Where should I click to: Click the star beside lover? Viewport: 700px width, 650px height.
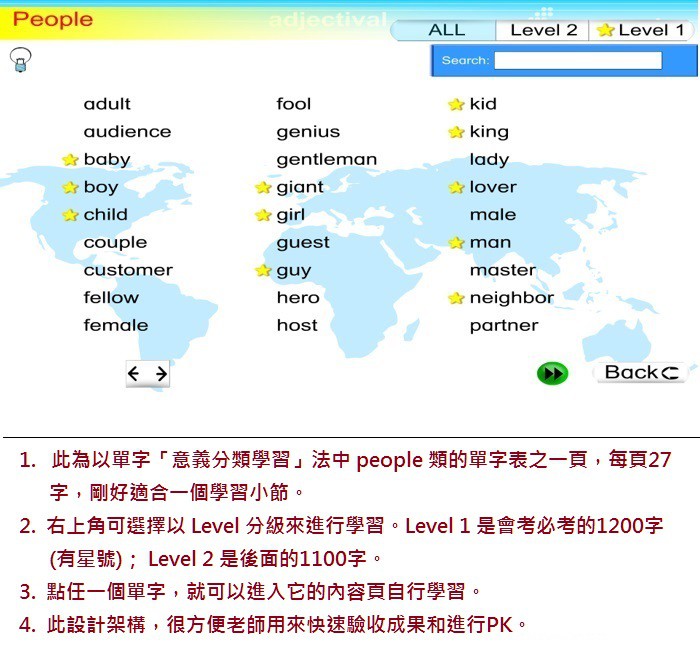(456, 188)
